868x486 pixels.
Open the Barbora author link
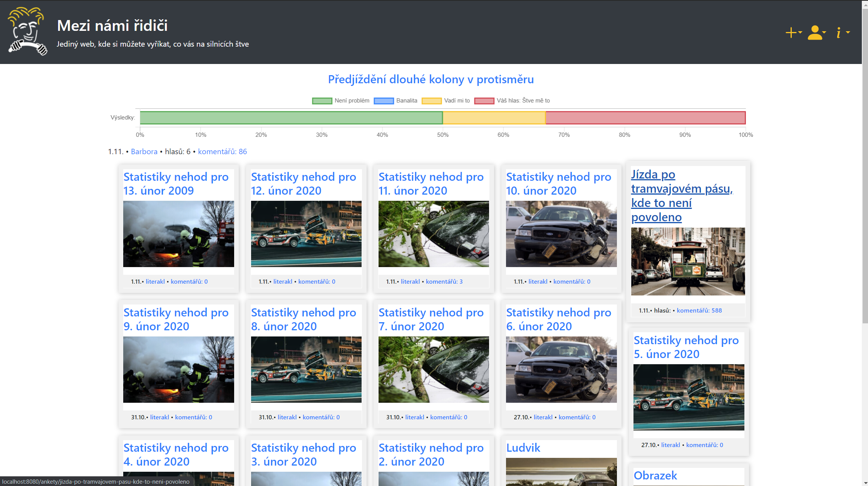point(144,151)
